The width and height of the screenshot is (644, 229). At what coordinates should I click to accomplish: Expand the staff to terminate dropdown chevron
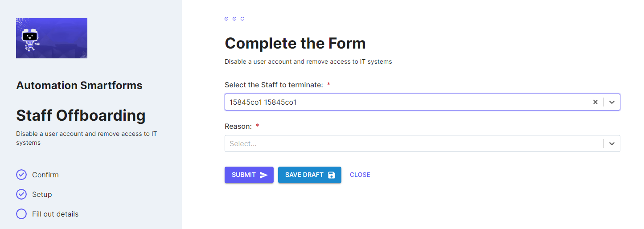tap(612, 102)
